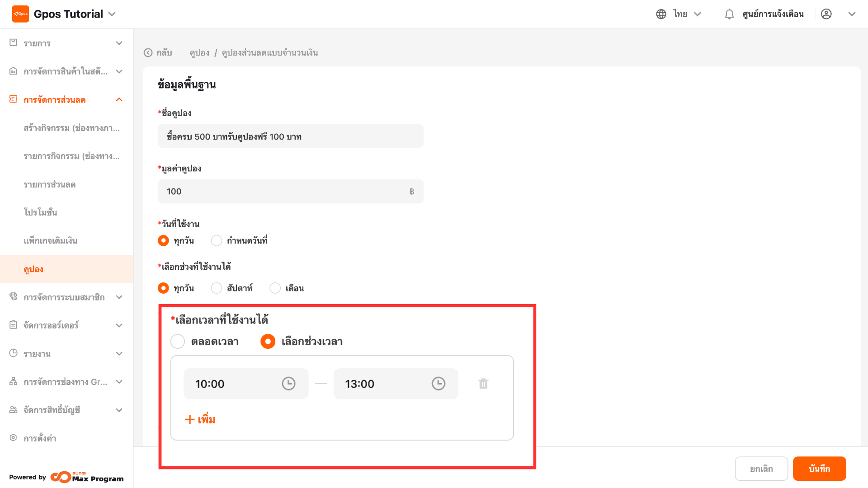Click the delete trash icon for time range

coord(483,384)
